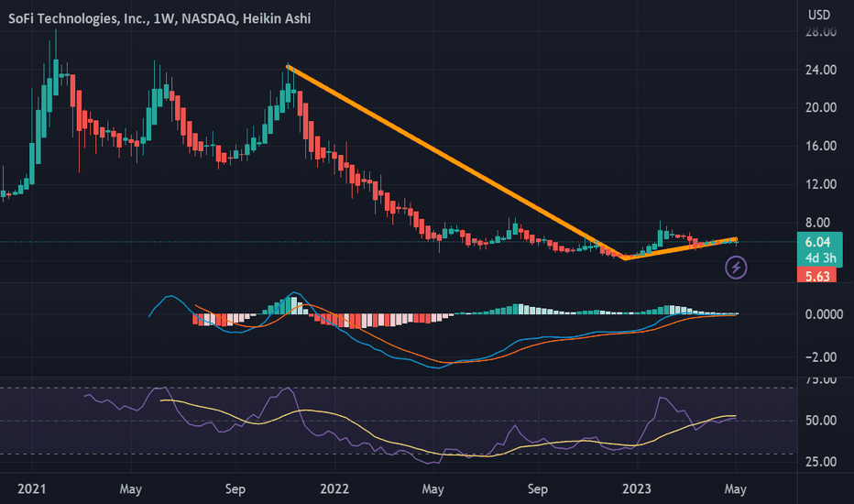
Task: Click the 8.00 price axis label
Action: pyautogui.click(x=817, y=223)
